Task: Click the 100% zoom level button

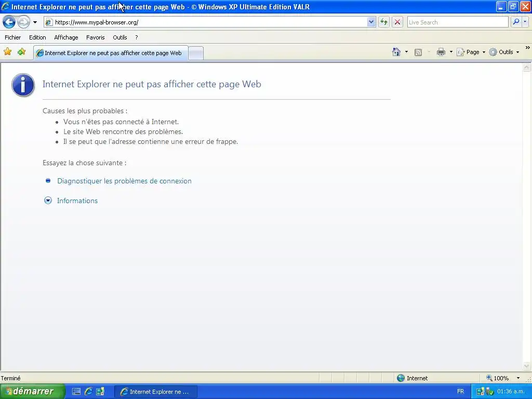Action: 497,378
